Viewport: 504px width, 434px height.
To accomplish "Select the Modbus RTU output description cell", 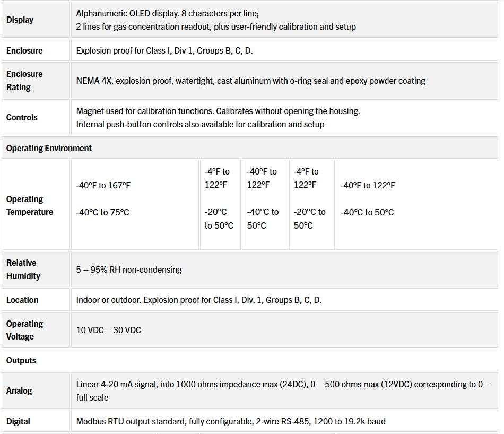I will point(231,421).
